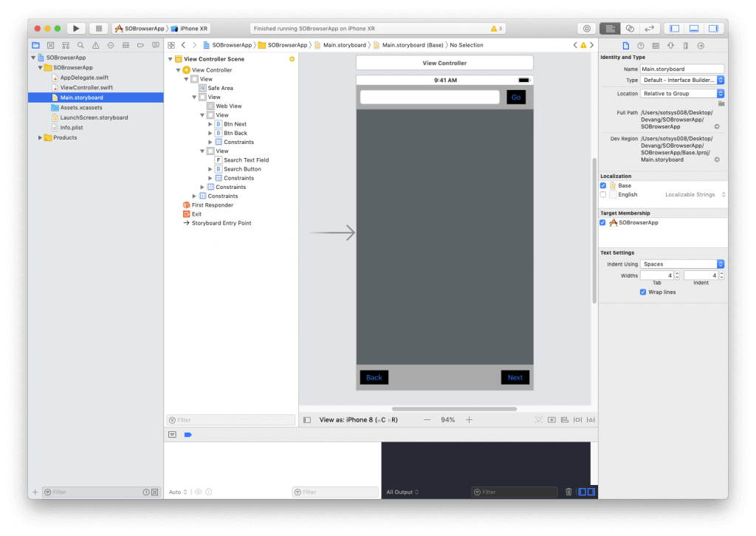Image resolution: width=756 pixels, height=536 pixels.
Task: Run the app with the Play button
Action: click(76, 28)
